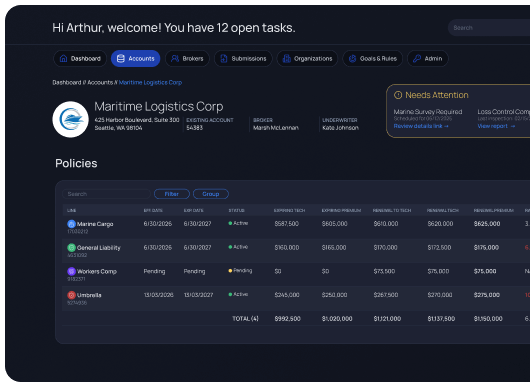
Task: Sort by Expiring Premium column header
Action: (341, 211)
